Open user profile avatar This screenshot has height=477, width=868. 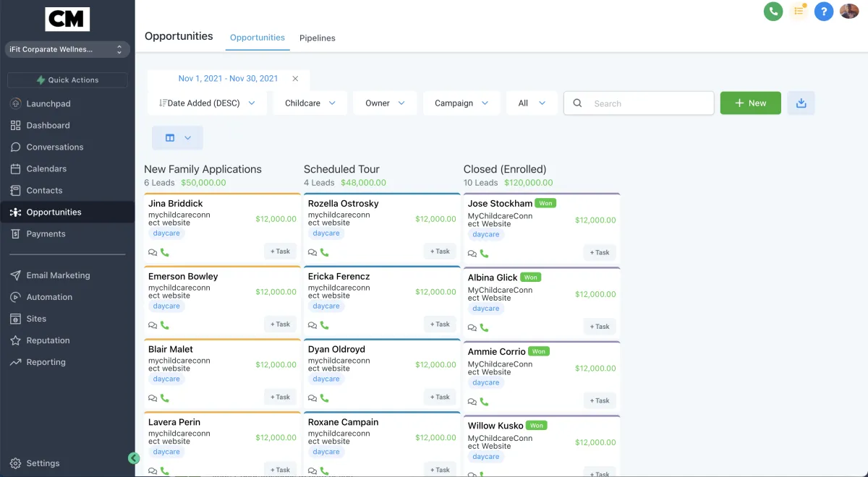pyautogui.click(x=849, y=11)
